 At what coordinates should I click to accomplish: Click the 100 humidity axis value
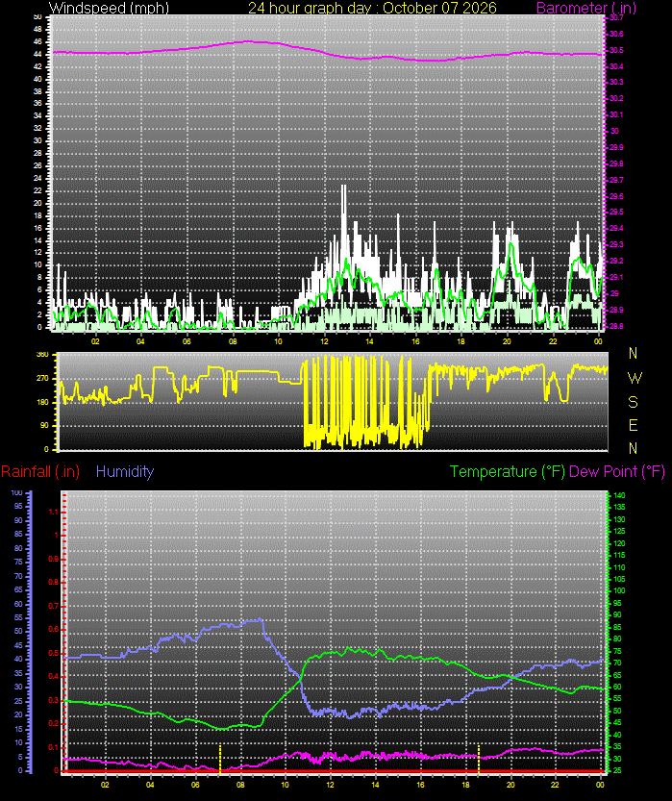(x=16, y=492)
